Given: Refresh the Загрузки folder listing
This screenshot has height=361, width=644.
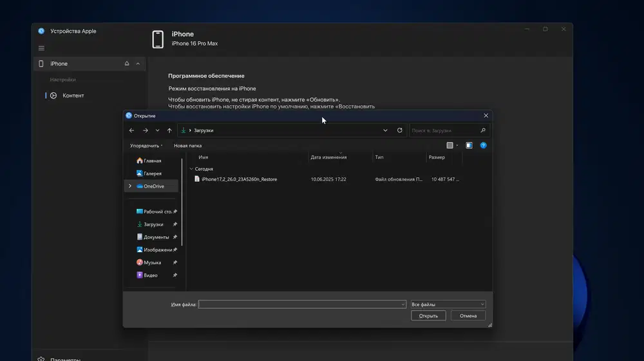Looking at the screenshot, I should coord(400,130).
